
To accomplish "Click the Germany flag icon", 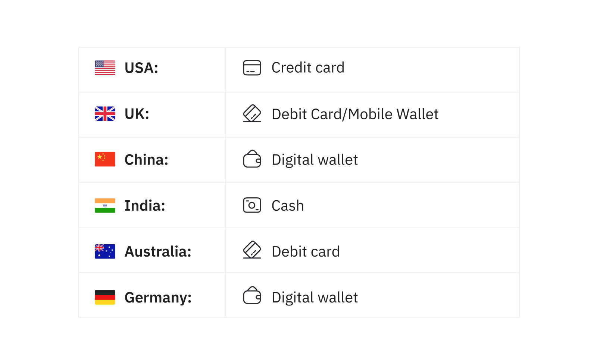I will [105, 297].
